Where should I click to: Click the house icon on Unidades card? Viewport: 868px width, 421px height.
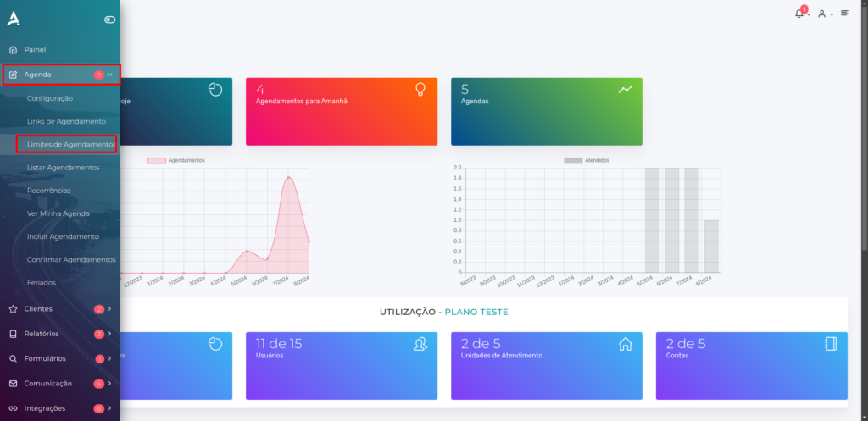625,344
